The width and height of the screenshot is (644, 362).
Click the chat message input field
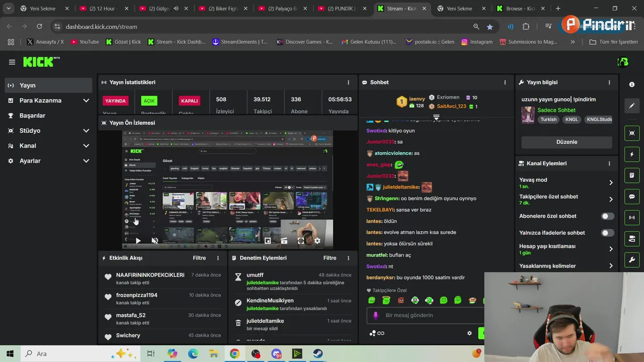(x=425, y=315)
